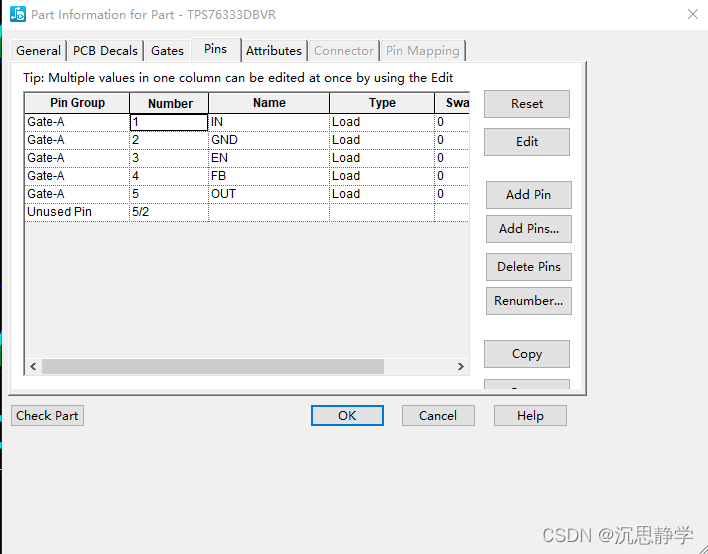
Task: Close the Part Information dialog
Action: [693, 14]
